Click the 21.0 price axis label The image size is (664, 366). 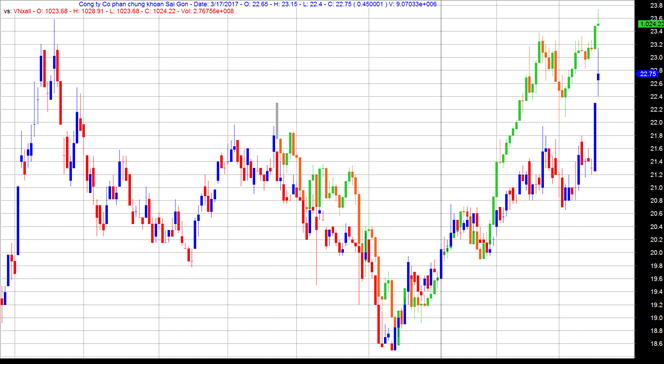tap(657, 188)
